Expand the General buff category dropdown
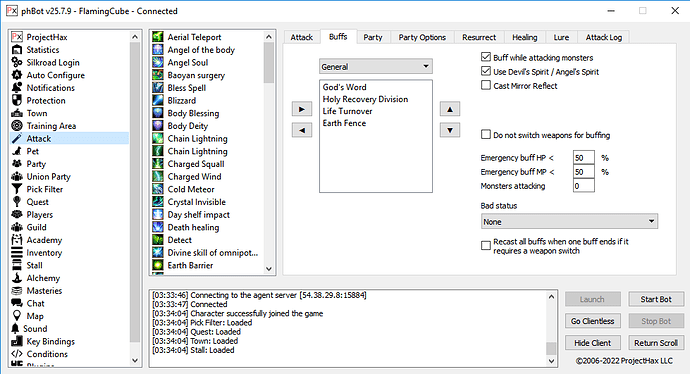This screenshot has width=690, height=374. [x=376, y=66]
